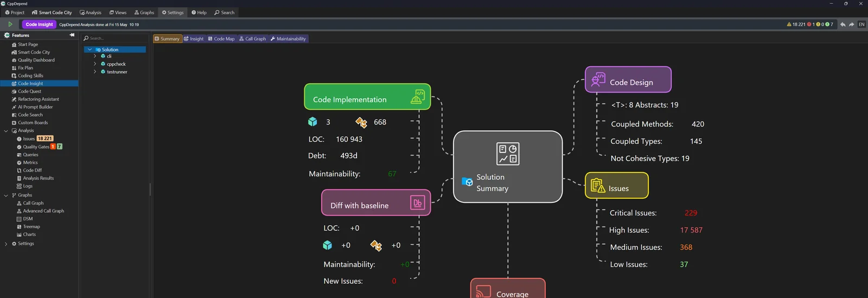
Task: Open Treemap in Graphs
Action: pos(28,226)
